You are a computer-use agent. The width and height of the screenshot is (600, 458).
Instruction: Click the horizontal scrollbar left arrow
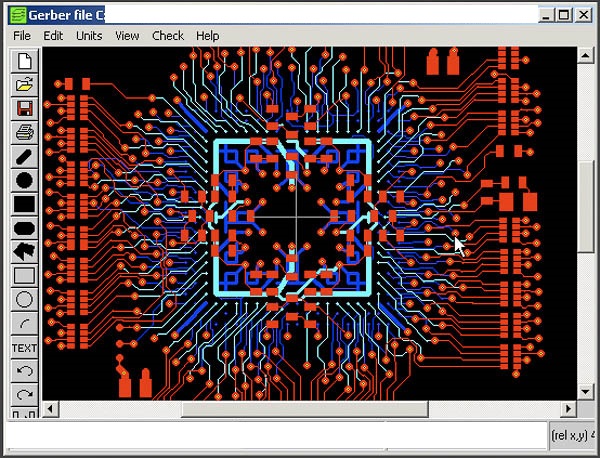[50, 409]
